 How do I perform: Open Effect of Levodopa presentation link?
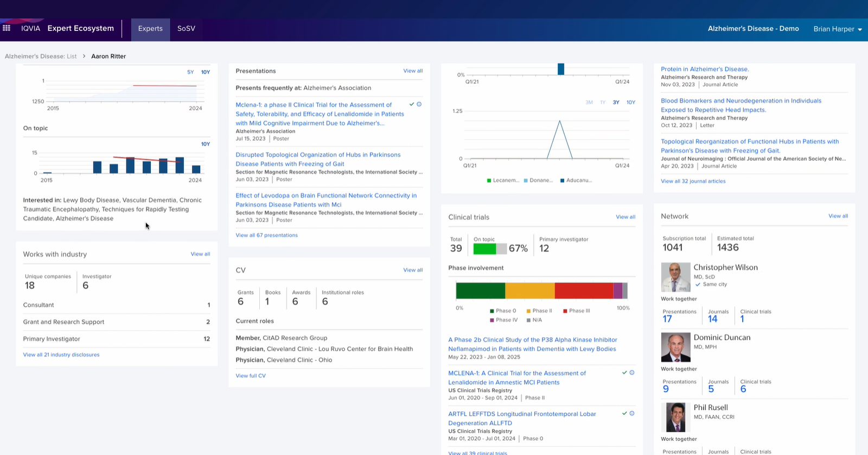coord(326,200)
